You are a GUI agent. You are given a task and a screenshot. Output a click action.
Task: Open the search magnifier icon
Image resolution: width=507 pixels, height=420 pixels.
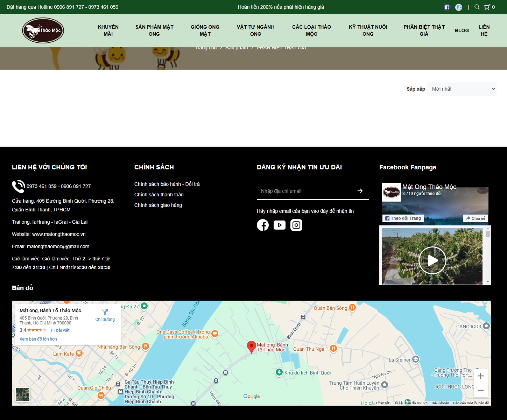477,7
